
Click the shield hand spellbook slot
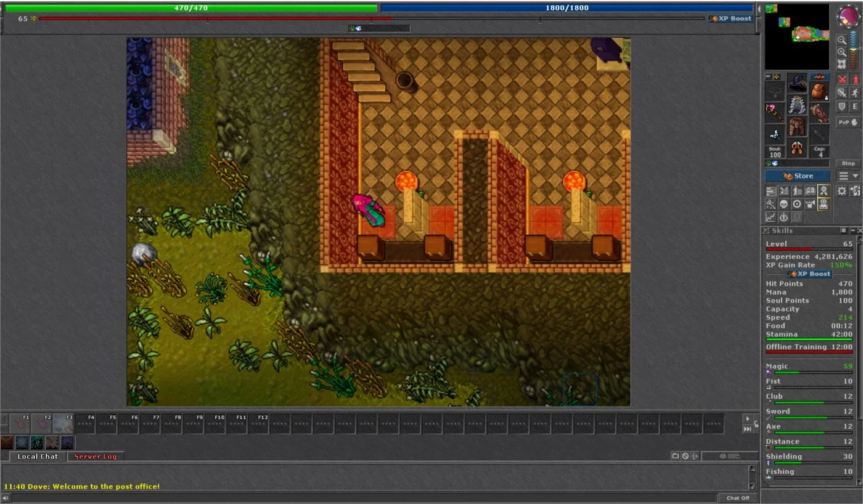coord(819,113)
